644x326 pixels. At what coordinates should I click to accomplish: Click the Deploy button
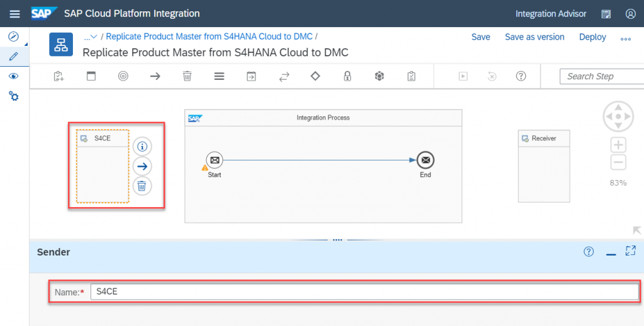tap(592, 37)
